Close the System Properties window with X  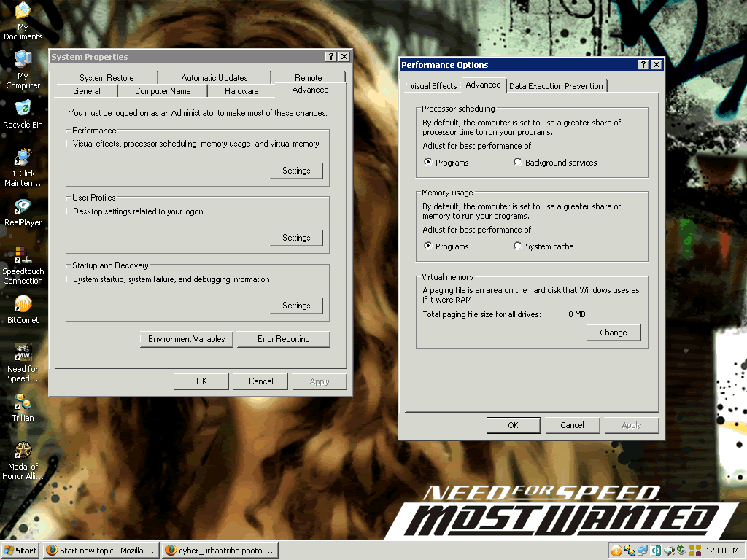[x=344, y=57]
